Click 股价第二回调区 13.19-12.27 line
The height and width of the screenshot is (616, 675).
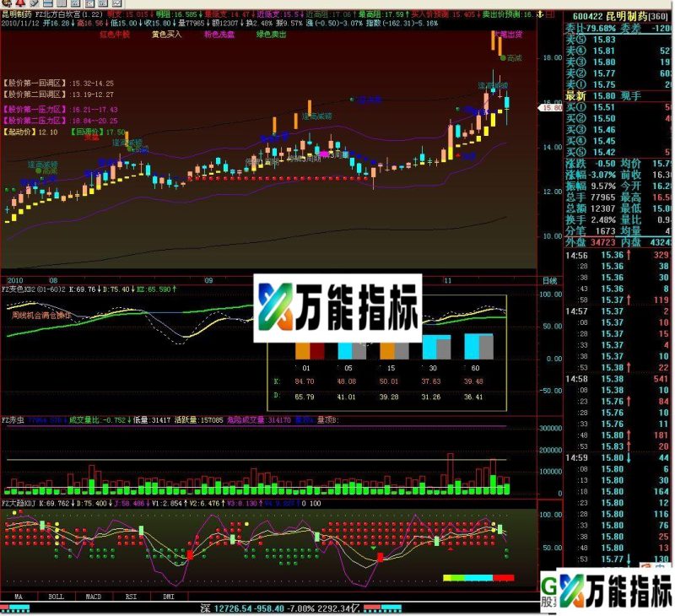click(x=58, y=95)
